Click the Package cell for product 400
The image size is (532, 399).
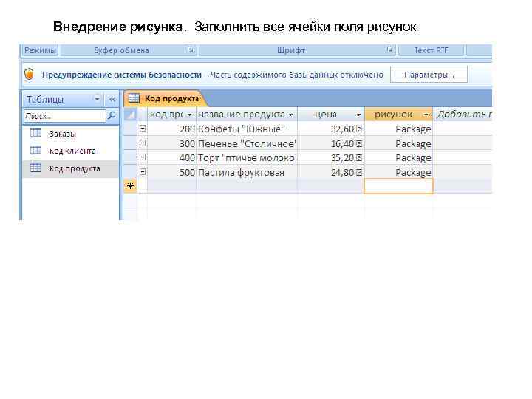pos(399,158)
